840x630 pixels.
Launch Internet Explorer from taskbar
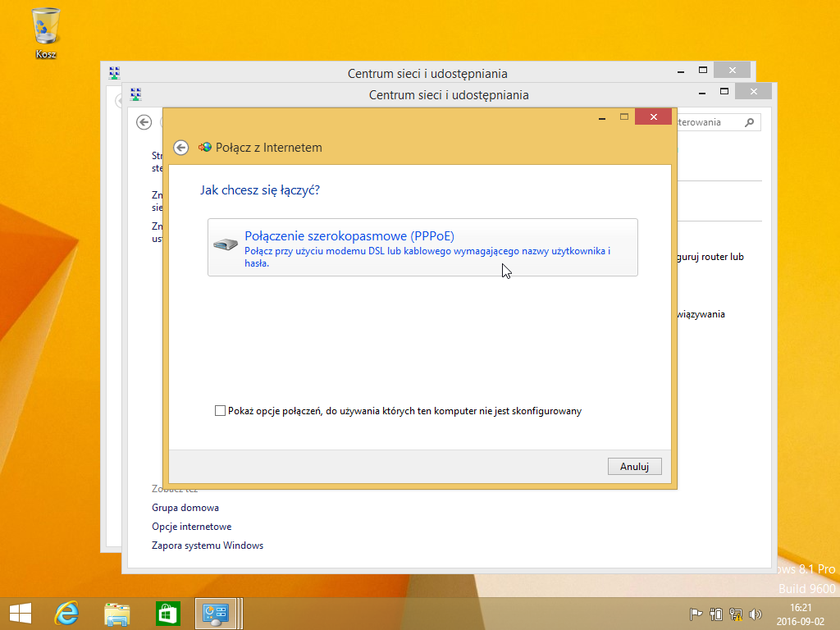tap(67, 614)
